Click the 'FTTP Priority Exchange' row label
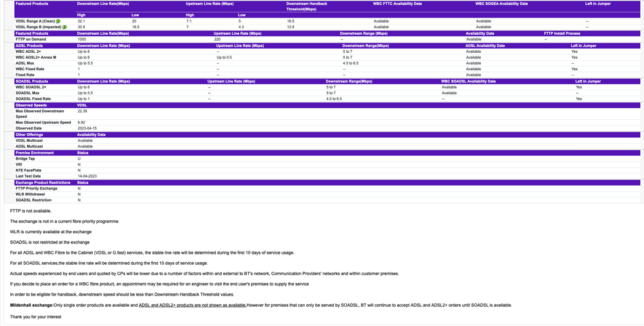This screenshot has width=644, height=326. coord(37,189)
